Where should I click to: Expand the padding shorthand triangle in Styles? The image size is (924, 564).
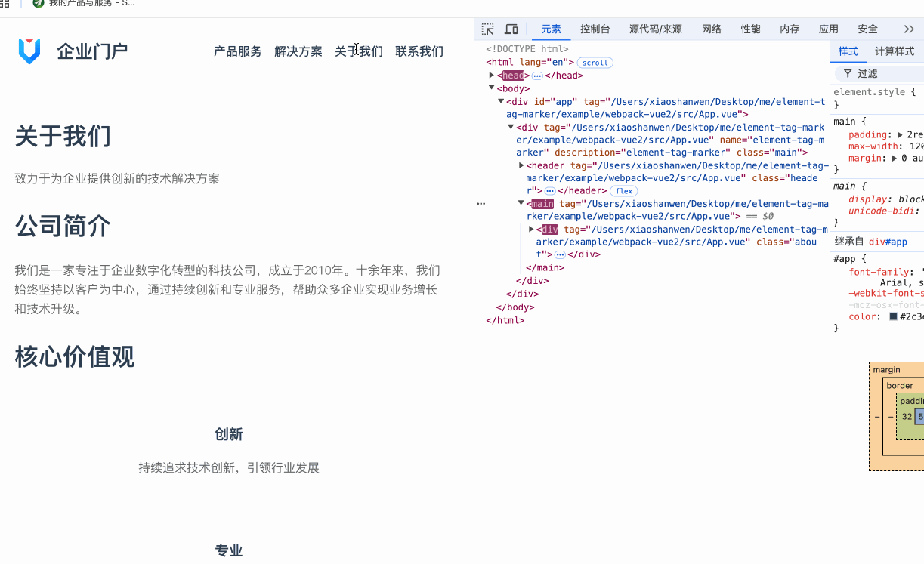[901, 134]
